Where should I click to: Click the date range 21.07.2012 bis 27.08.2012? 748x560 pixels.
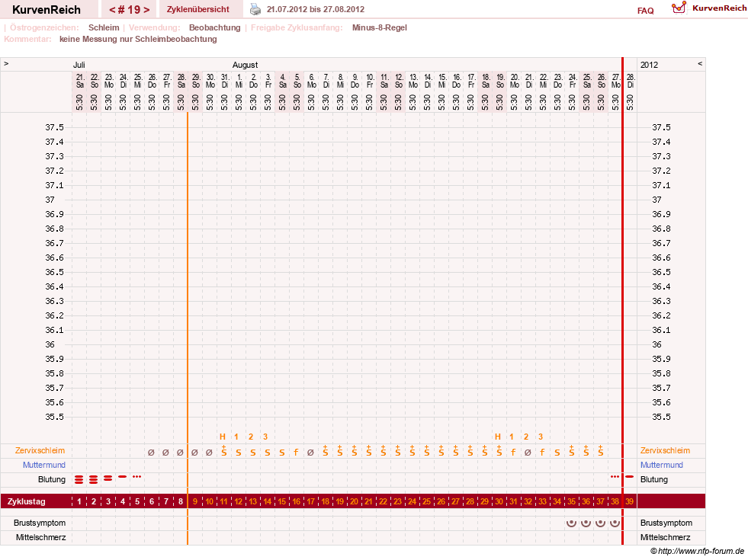[316, 10]
